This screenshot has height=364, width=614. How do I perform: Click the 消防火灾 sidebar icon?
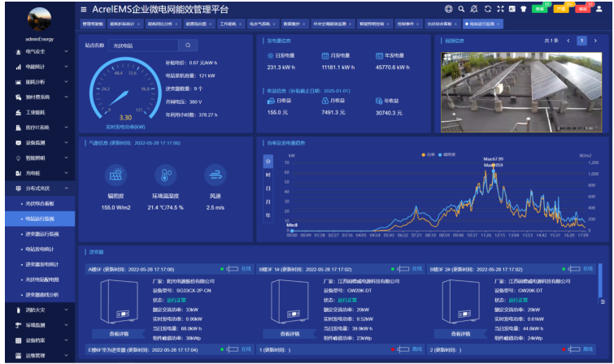(18, 310)
